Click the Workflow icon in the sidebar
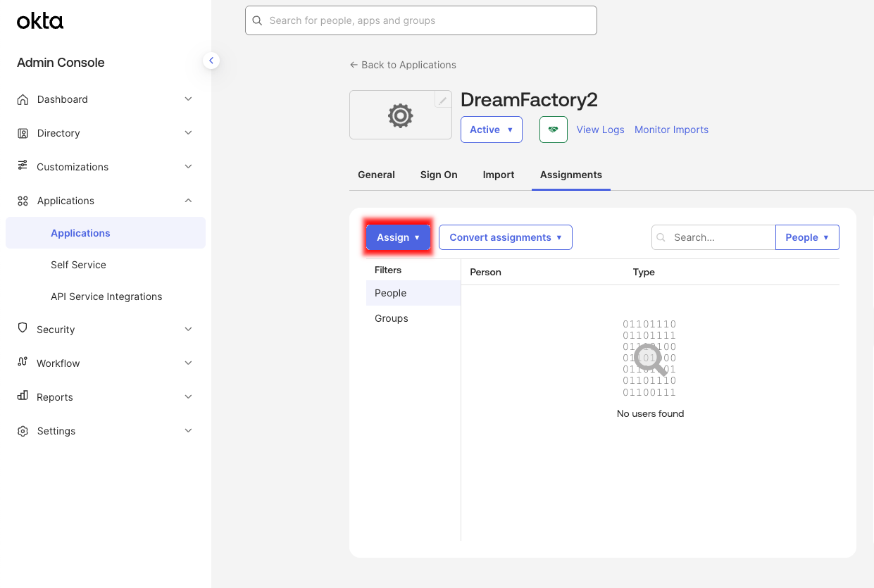The image size is (874, 588). coord(22,363)
